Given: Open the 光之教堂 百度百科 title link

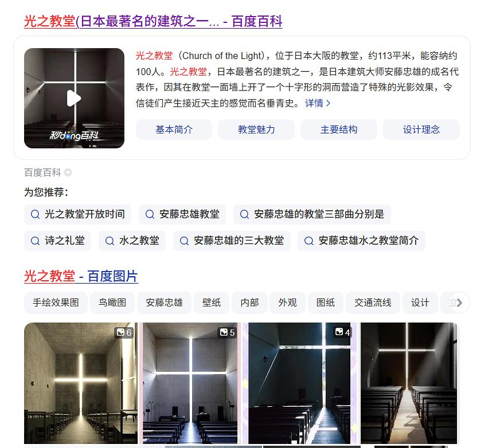Looking at the screenshot, I should (x=153, y=22).
